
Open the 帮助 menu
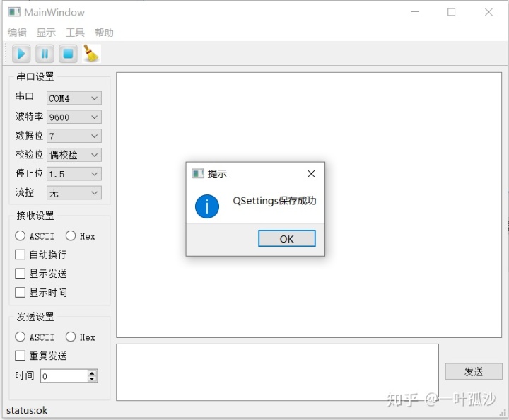pyautogui.click(x=104, y=33)
